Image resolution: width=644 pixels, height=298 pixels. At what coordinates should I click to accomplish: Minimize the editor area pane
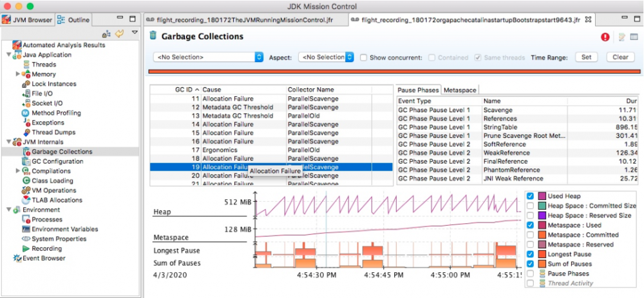(624, 18)
